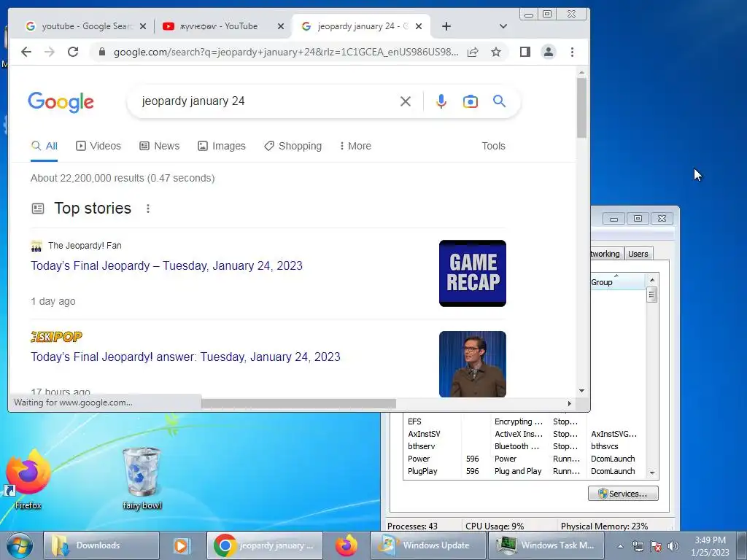747x560 pixels.
Task: Submit search with magnifying glass icon
Action: [499, 101]
